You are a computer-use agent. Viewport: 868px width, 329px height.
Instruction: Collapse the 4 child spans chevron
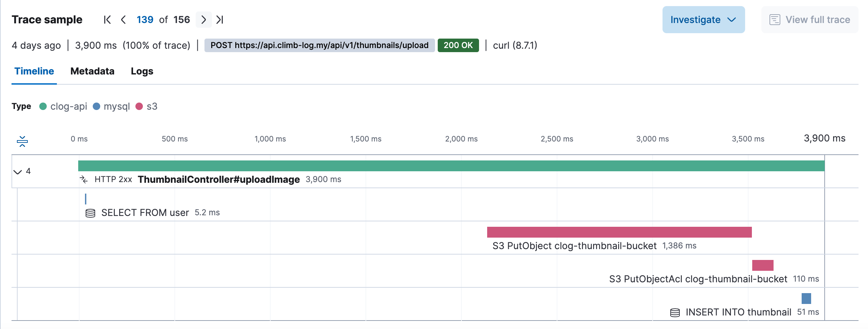(x=18, y=172)
